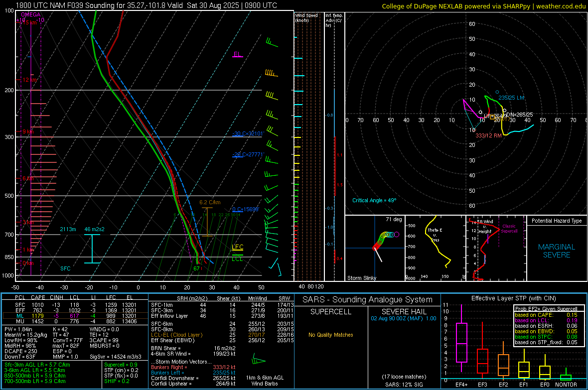Click the Inf. Temp. Adv. panel header
The width and height of the screenshot is (588, 390).
[334, 20]
